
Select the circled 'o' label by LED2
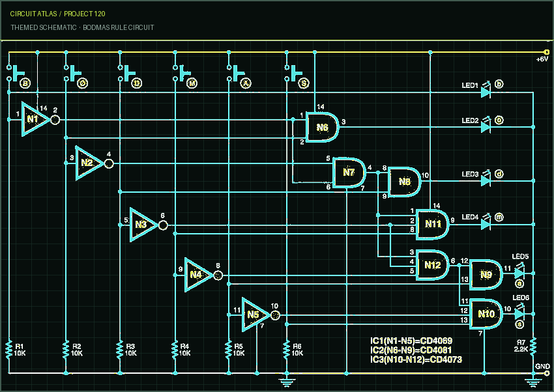[x=499, y=120]
